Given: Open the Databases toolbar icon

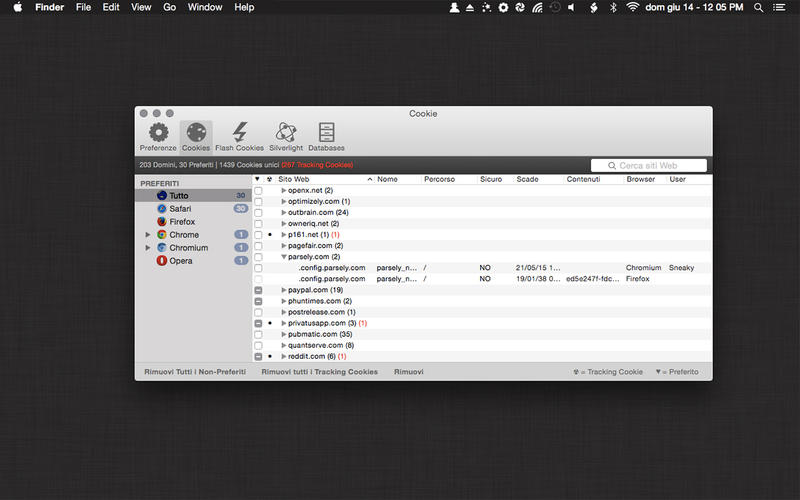Looking at the screenshot, I should [x=326, y=137].
